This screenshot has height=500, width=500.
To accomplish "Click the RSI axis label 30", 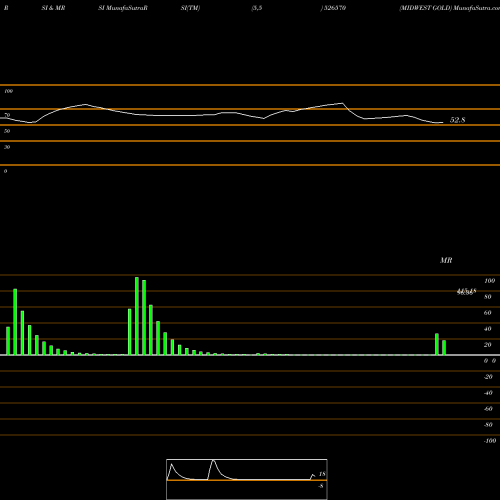I will [7, 147].
